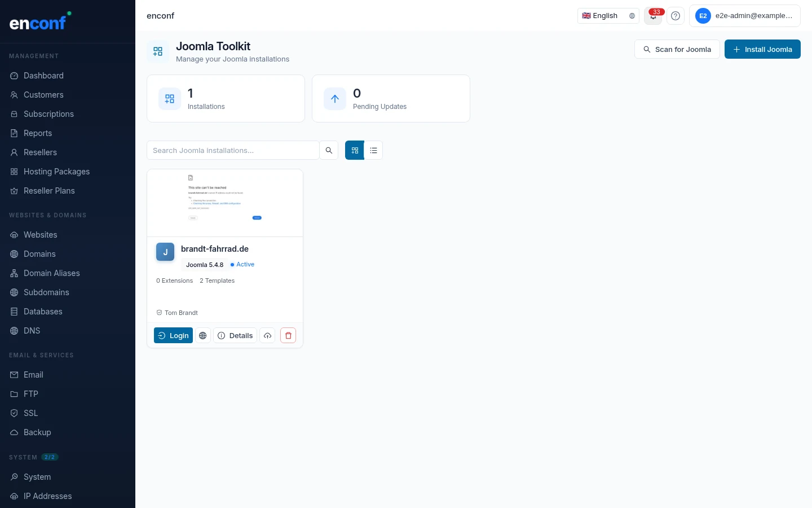The image size is (812, 508).
Task: Delete the brandt-fahrrad.de installation
Action: [288, 335]
